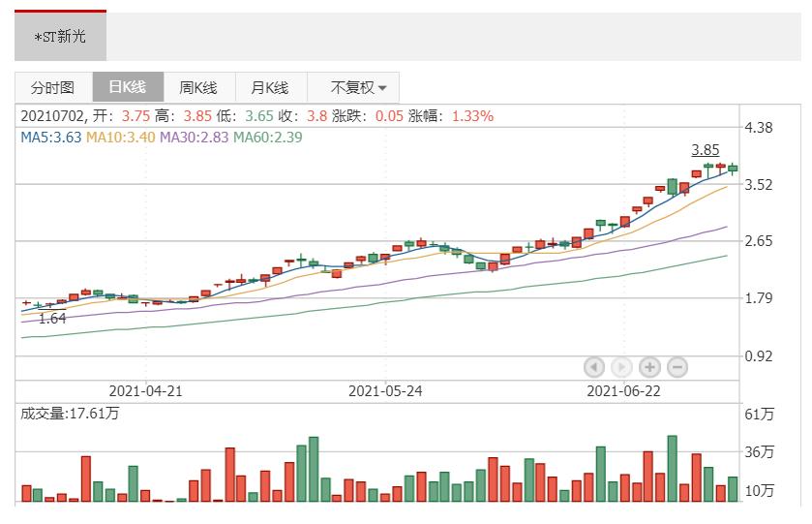Switch to the 周K线 tab
This screenshot has height=524, width=812.
tap(198, 87)
